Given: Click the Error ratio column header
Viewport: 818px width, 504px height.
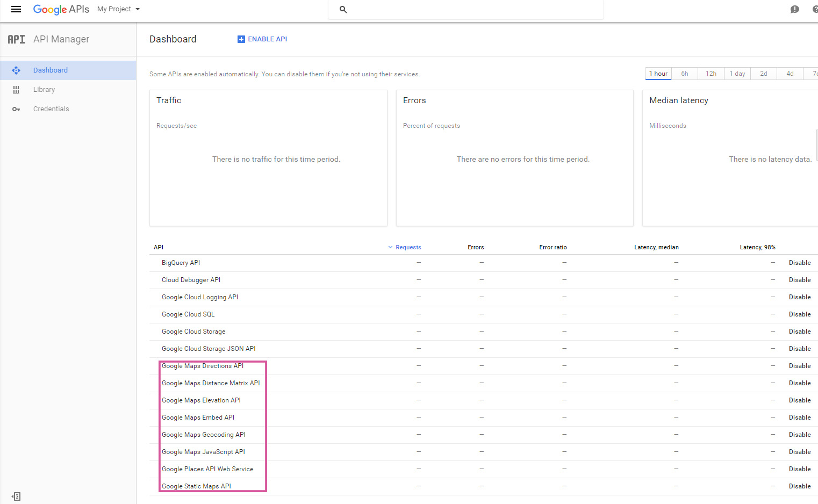Looking at the screenshot, I should (x=553, y=247).
